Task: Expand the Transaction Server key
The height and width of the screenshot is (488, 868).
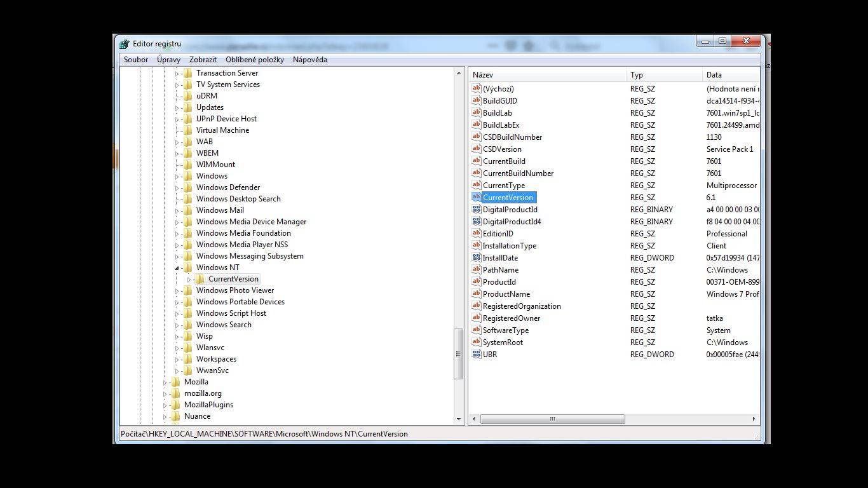Action: (177, 74)
